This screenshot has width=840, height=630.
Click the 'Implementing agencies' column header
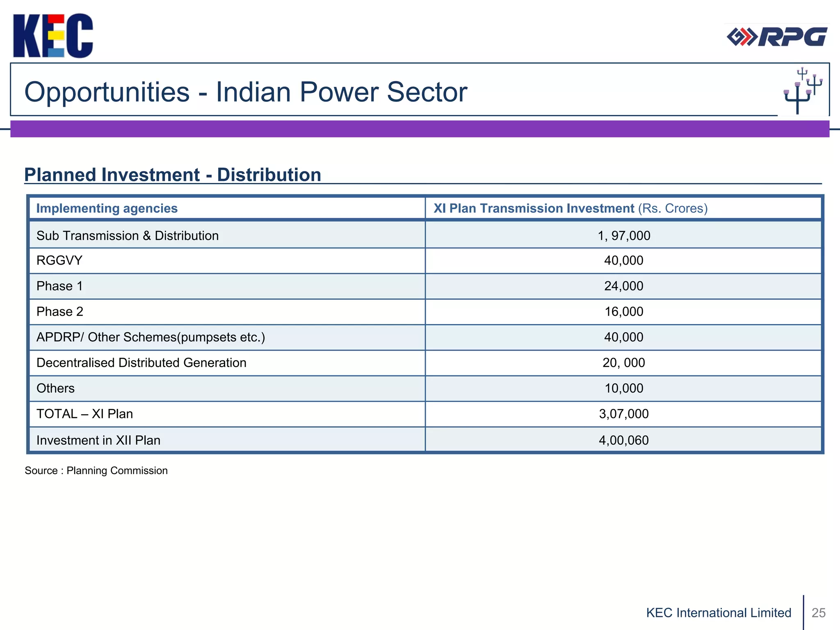point(107,208)
